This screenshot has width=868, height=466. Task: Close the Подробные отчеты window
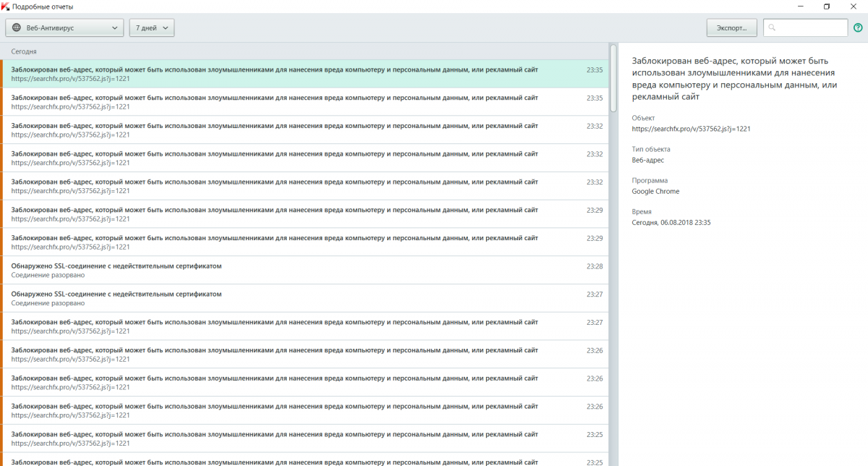pos(854,7)
